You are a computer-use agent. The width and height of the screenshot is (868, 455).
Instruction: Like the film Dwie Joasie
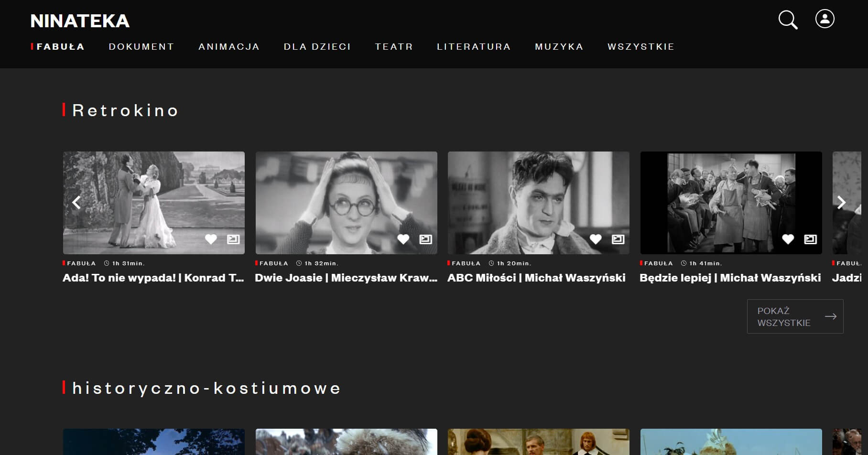point(403,239)
